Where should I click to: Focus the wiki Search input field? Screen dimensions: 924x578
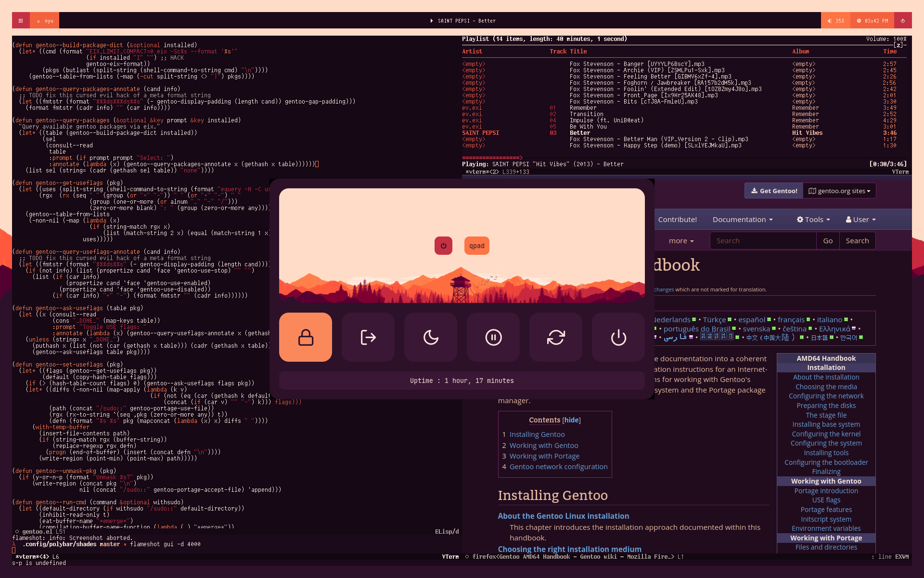[x=763, y=241]
